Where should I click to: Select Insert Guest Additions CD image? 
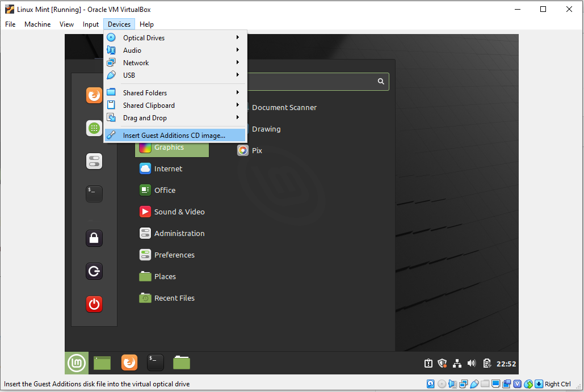(174, 136)
